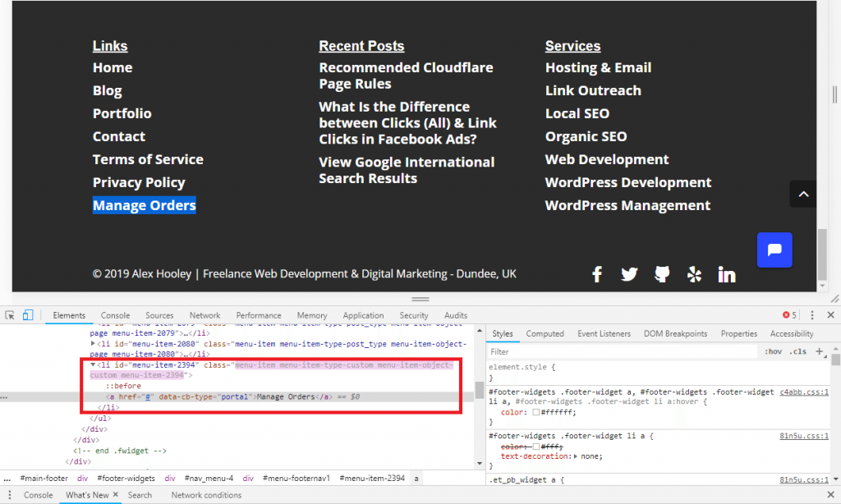The image size is (841, 504).
Task: Open the Hosting & Email service link
Action: [598, 67]
